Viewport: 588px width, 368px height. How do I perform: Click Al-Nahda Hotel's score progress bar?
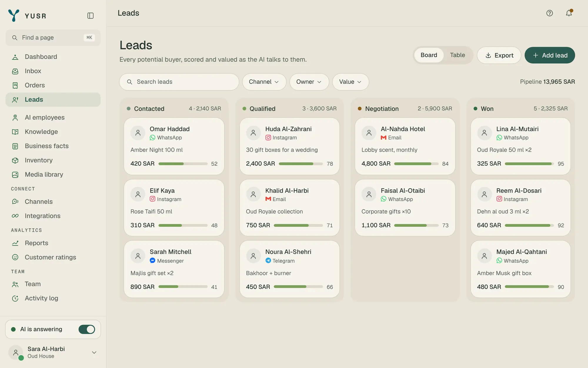tap(416, 164)
